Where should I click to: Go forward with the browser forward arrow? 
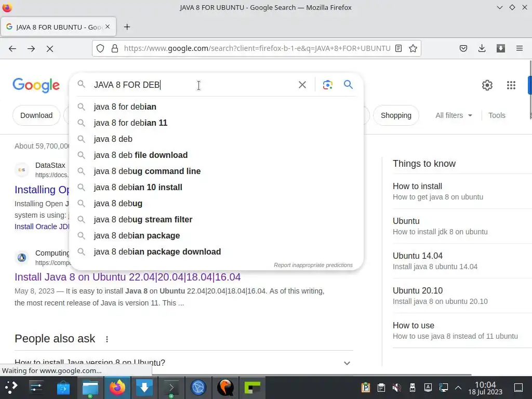click(31, 48)
